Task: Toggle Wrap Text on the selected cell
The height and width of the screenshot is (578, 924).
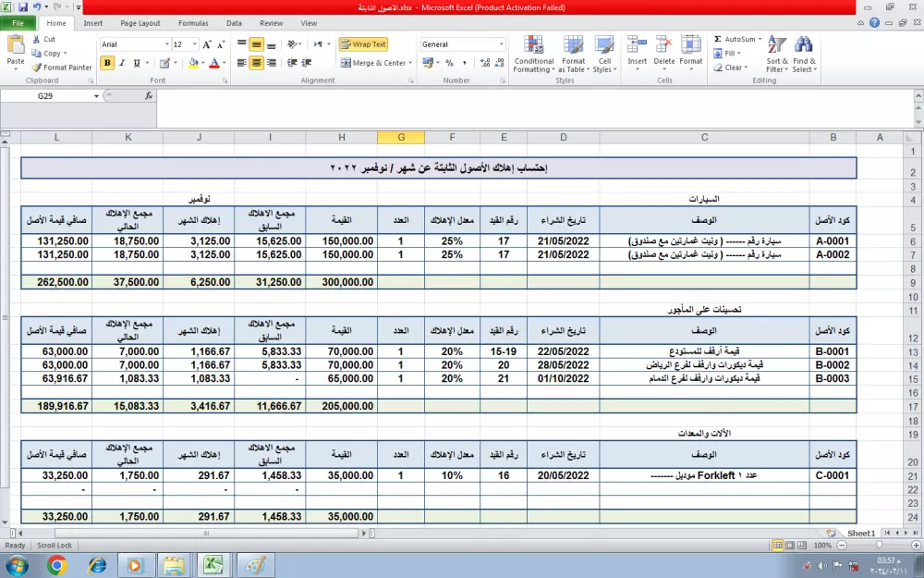Action: point(363,43)
